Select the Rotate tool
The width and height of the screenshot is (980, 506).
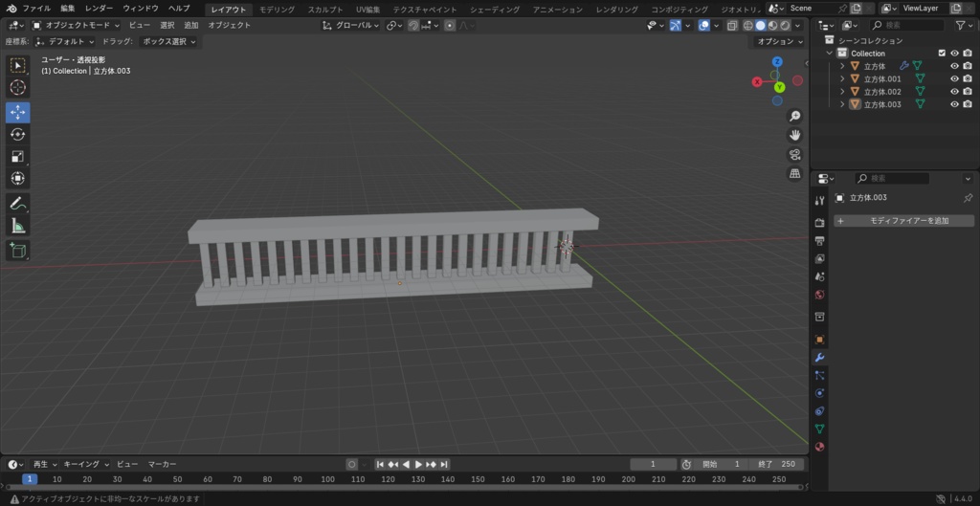(18, 134)
